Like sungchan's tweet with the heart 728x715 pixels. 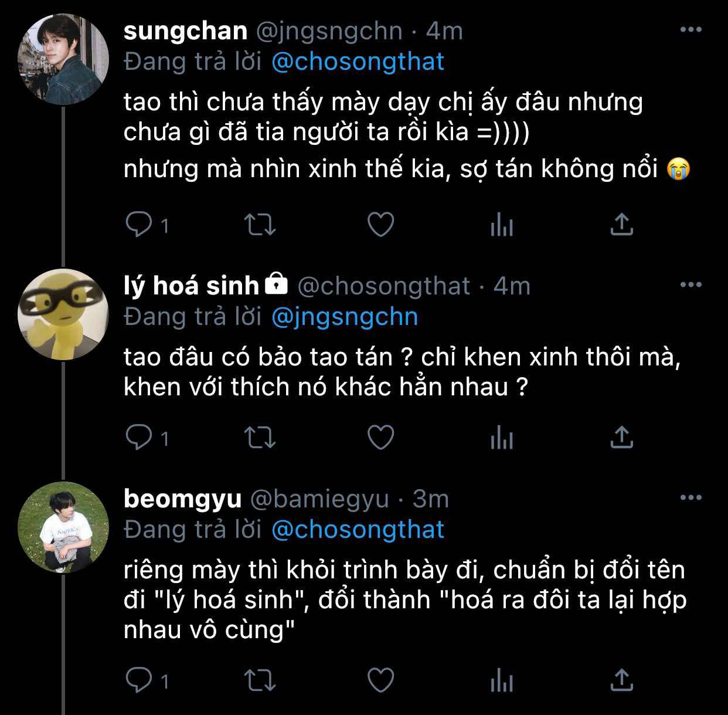380,224
